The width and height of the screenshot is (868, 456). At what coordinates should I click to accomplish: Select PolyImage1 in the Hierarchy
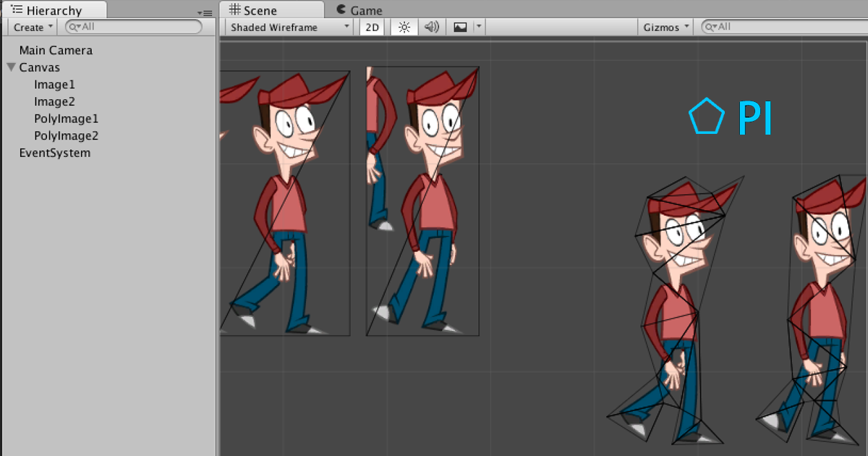click(x=66, y=119)
